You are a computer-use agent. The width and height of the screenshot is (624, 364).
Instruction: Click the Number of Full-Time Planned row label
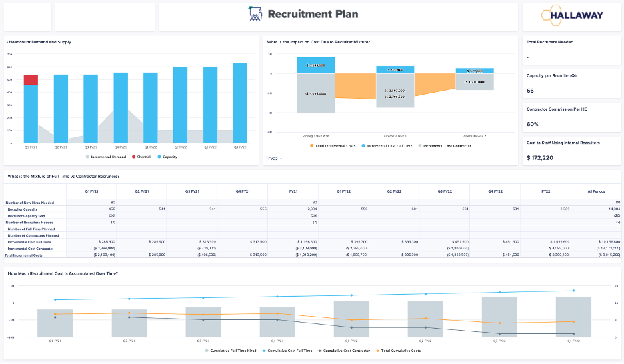point(33,229)
